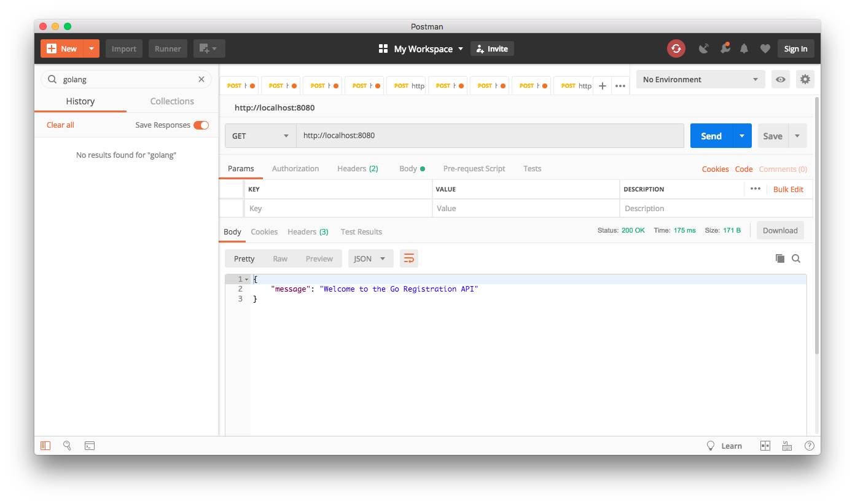The image size is (855, 504).
Task: Click the Capture requests satellite icon
Action: 704,48
